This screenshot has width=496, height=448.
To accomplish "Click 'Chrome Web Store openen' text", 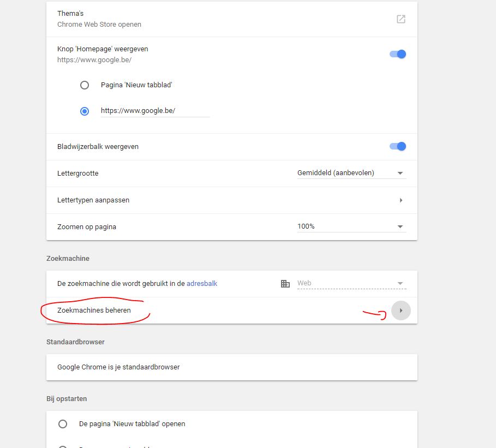I will 99,25.
